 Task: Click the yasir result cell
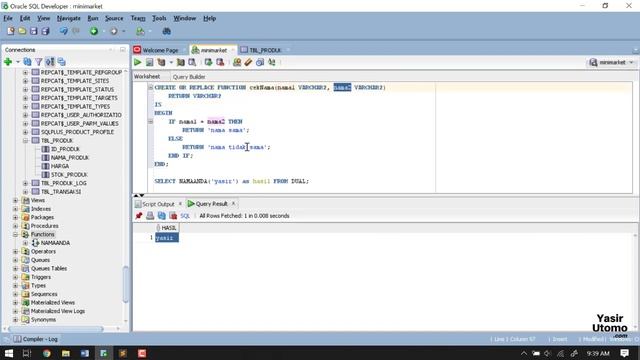pos(167,238)
